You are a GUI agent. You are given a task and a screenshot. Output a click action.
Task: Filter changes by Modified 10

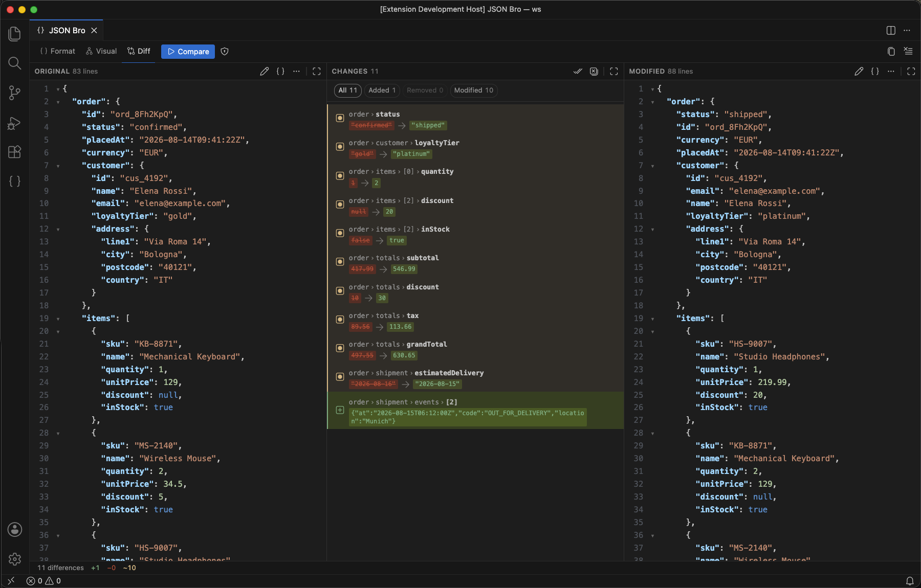click(x=474, y=91)
